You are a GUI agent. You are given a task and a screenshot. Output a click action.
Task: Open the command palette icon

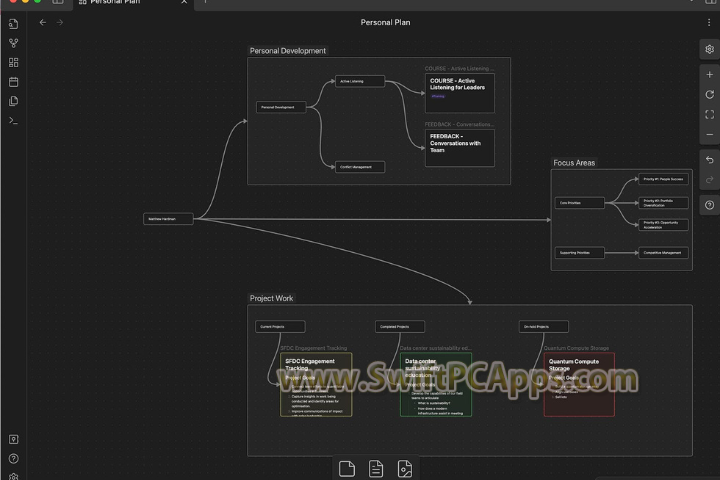(13, 120)
